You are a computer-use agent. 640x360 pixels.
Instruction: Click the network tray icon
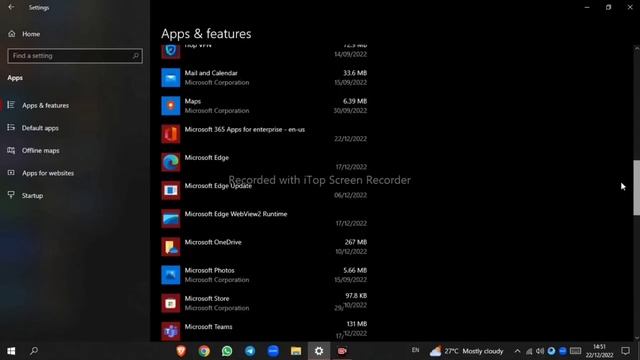click(x=529, y=351)
